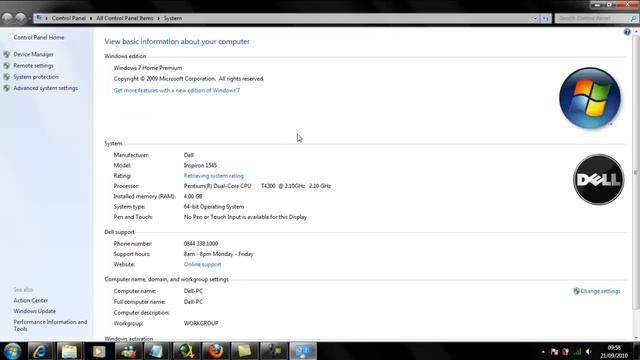Select All Control Panel Items breadcrumb
640x360 pixels.
click(124, 18)
